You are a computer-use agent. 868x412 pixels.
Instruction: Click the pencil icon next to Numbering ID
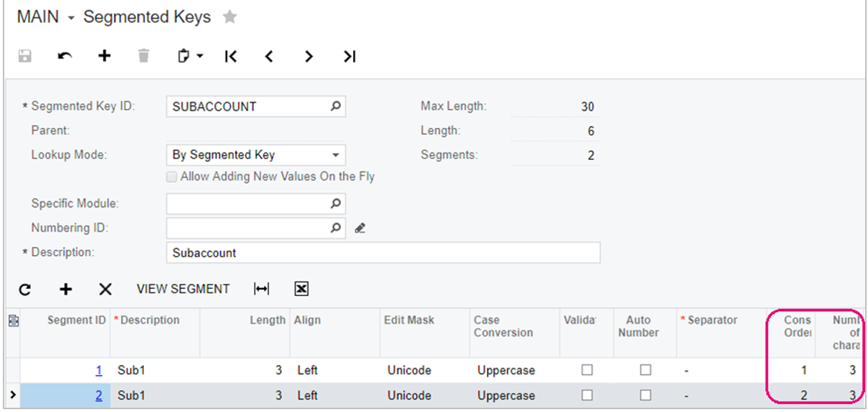(x=360, y=228)
